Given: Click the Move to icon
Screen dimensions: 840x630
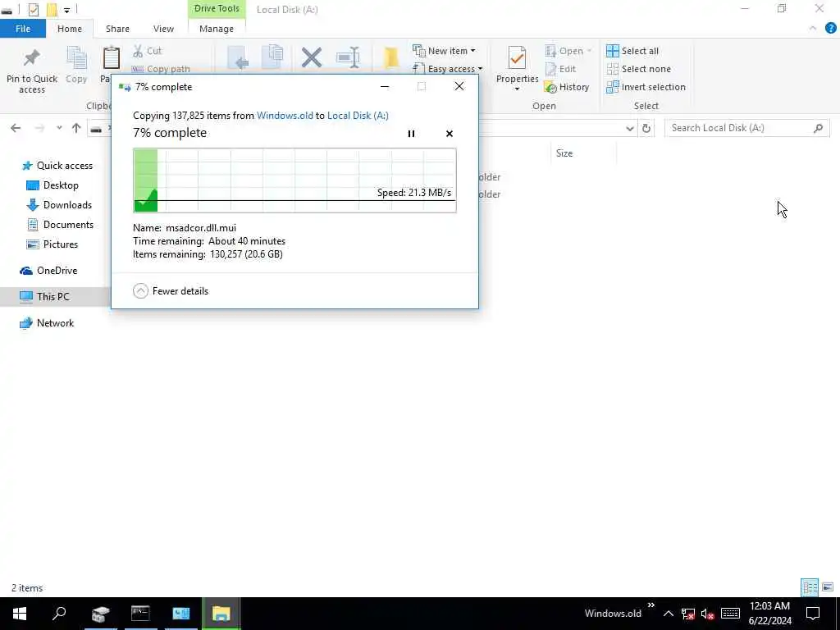Looking at the screenshot, I should 237,57.
